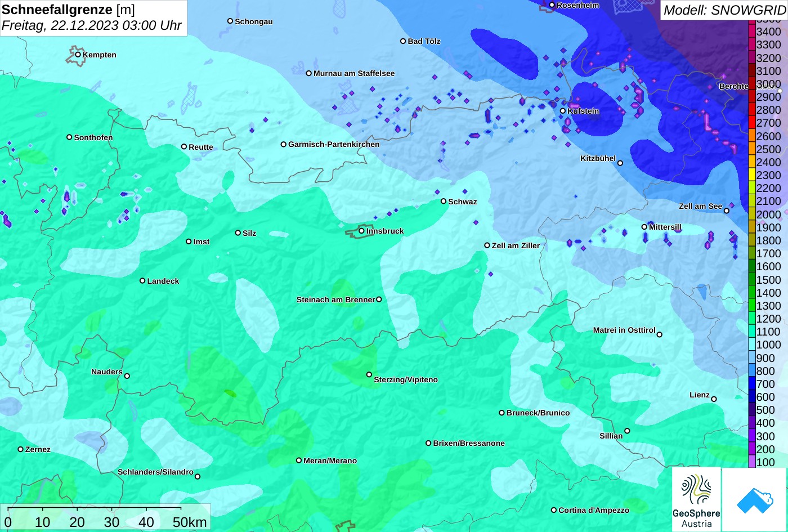Click the Schneefallgrenze [m] title
The image size is (788, 532).
click(69, 10)
